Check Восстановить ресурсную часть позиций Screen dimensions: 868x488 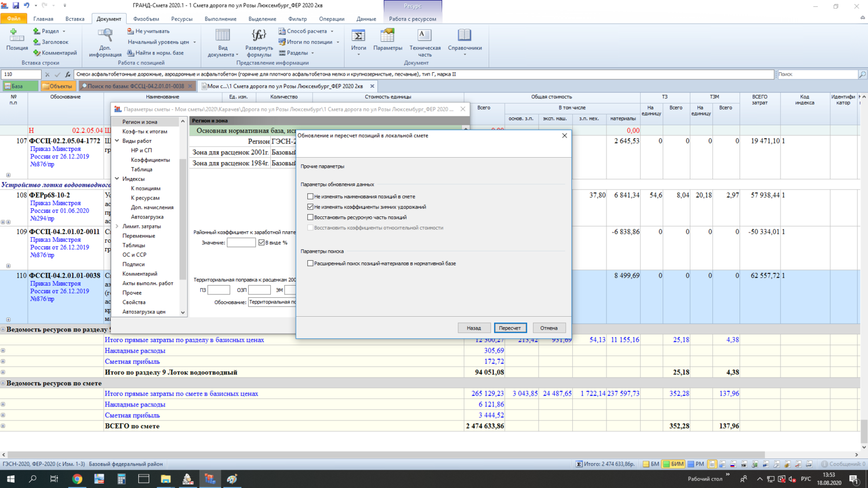tap(310, 217)
